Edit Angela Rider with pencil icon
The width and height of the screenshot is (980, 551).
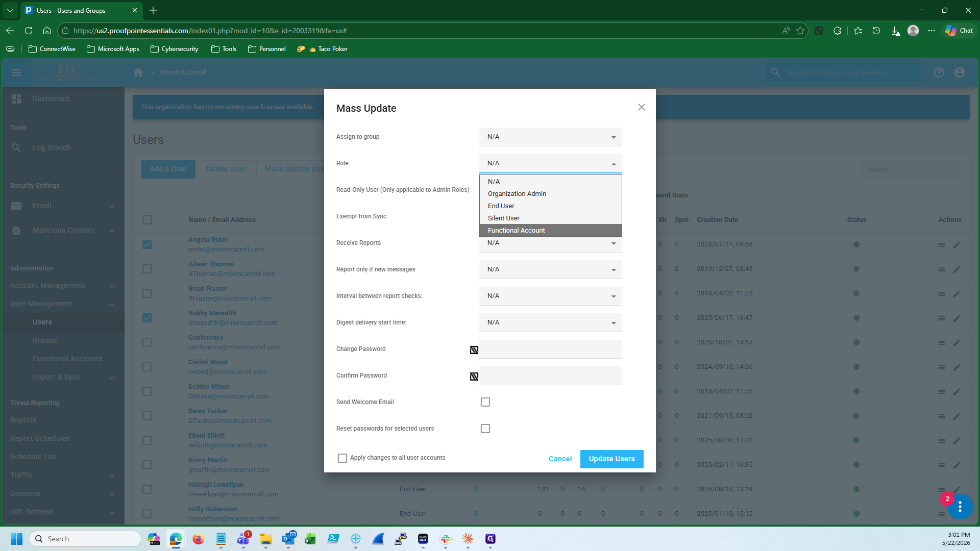957,245
